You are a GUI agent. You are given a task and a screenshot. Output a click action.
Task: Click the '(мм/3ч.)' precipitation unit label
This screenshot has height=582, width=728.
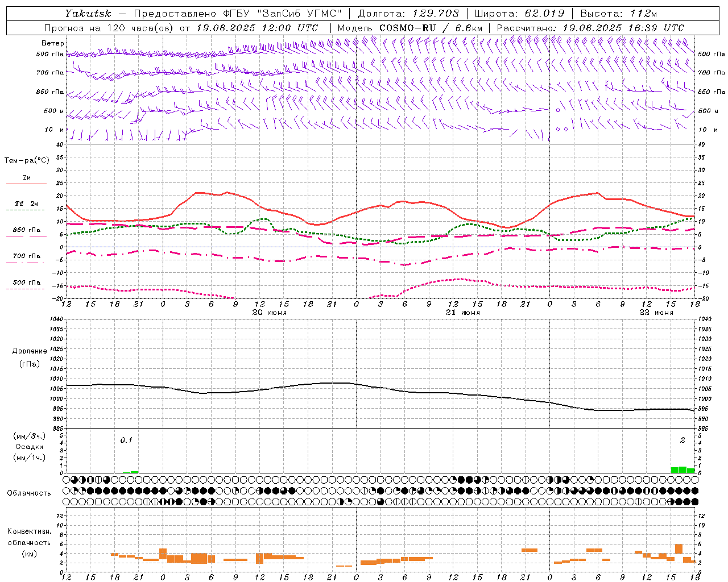tap(29, 436)
